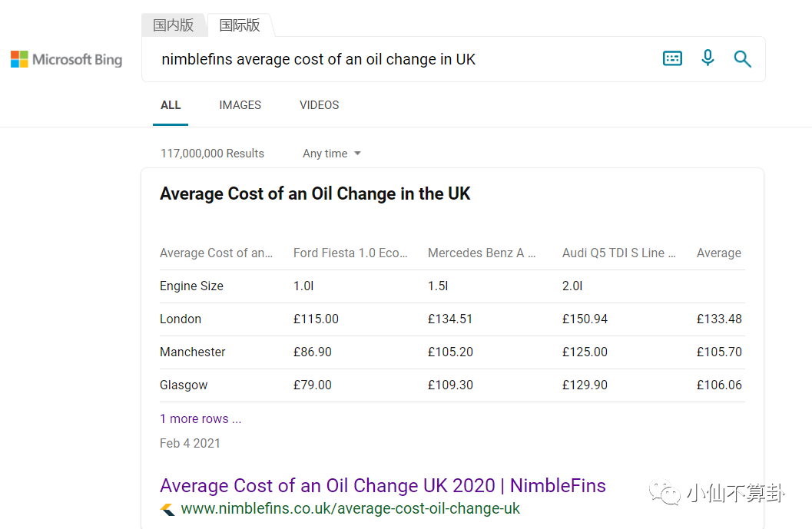Click the magnifying glass search icon
The image size is (812, 529).
742,59
